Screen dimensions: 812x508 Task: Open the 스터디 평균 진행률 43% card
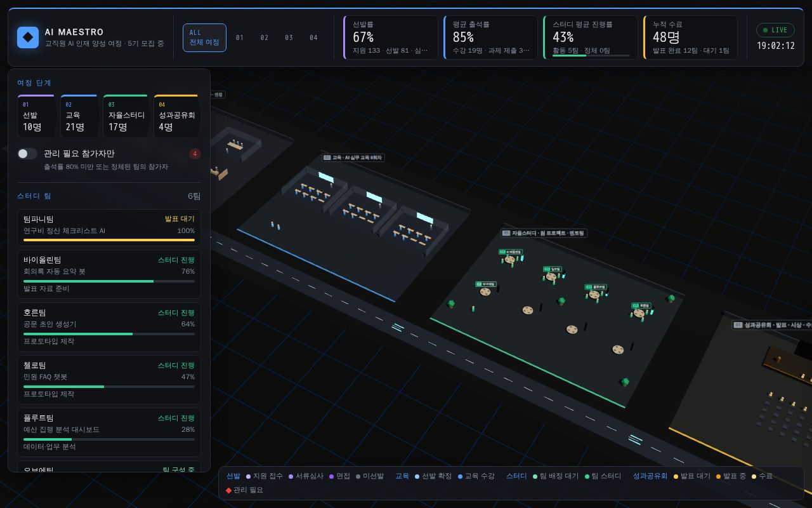coord(591,37)
